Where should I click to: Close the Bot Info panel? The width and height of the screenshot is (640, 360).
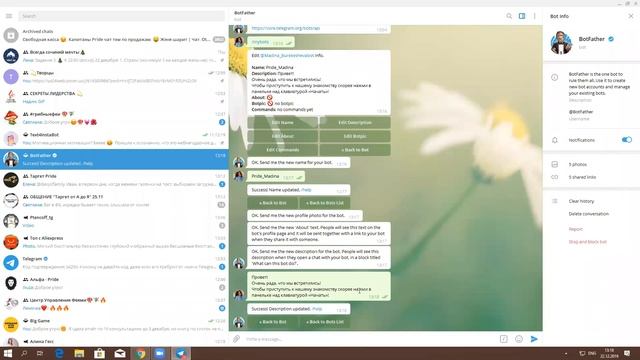click(x=631, y=16)
